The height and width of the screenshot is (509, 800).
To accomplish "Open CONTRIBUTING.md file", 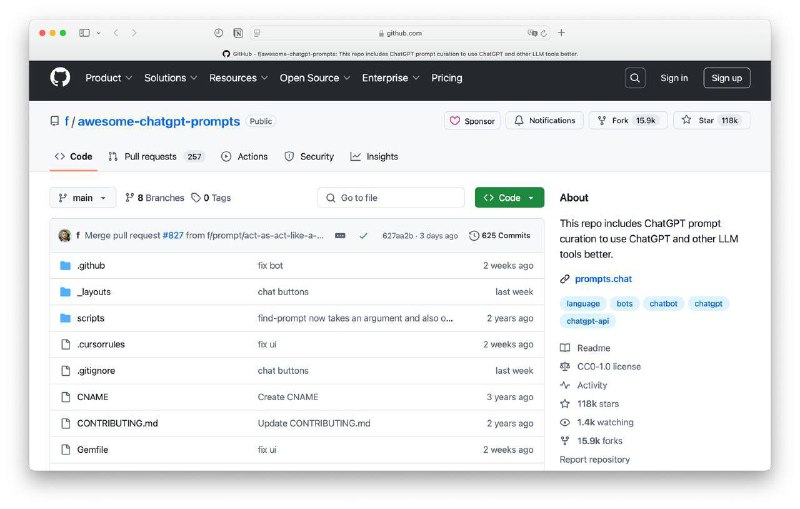I will click(117, 423).
